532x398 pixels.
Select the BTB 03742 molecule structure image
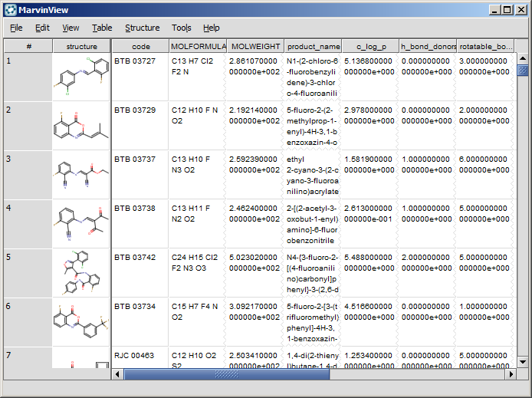[x=82, y=273]
